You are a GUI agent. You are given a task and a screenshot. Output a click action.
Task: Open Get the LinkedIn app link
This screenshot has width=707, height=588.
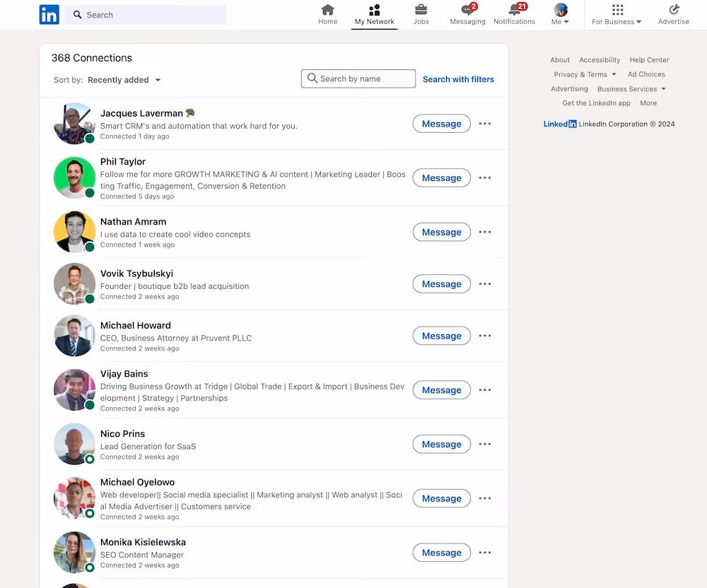coord(596,103)
